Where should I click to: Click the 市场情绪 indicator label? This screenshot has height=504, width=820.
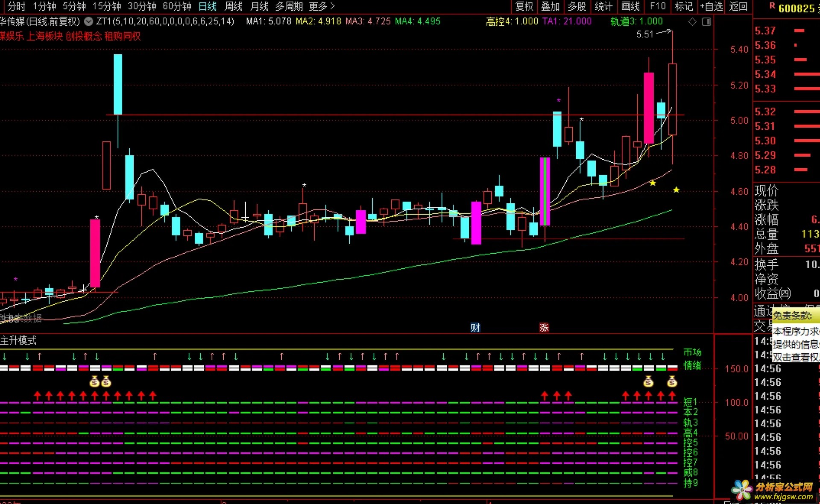pos(692,359)
